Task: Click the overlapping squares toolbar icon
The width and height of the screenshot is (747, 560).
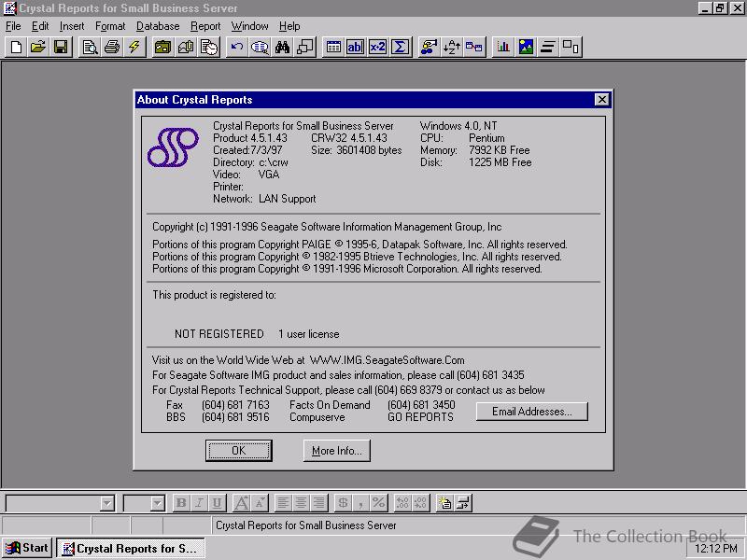Action: click(x=305, y=48)
